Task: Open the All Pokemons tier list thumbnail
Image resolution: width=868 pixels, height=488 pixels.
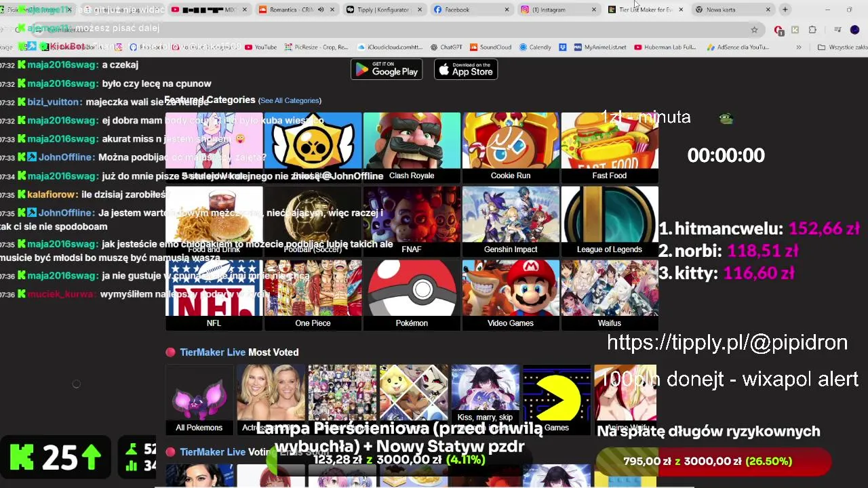Action: pos(199,399)
